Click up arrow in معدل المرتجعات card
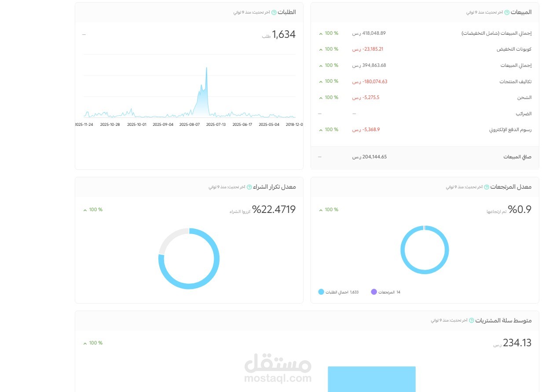Viewport: 556px width, 392px height. point(321,210)
